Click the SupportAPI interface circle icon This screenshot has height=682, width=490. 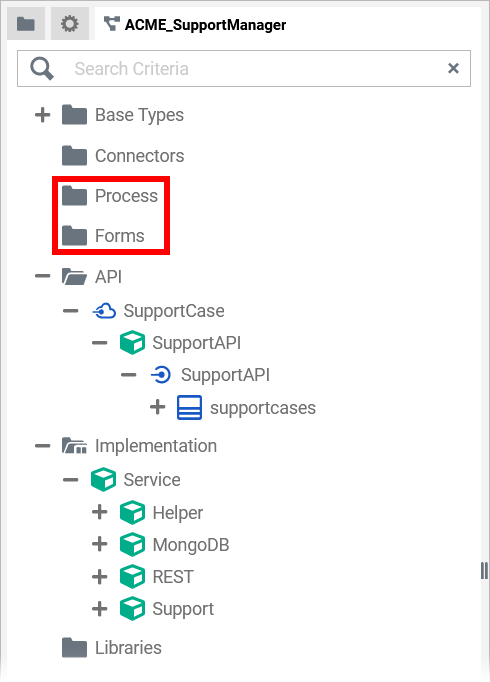click(160, 375)
